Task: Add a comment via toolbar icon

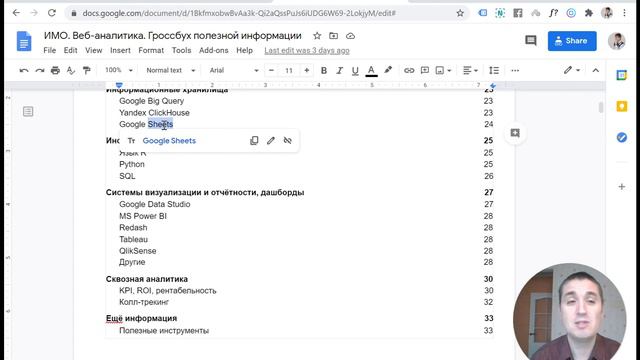Action: click(x=425, y=70)
